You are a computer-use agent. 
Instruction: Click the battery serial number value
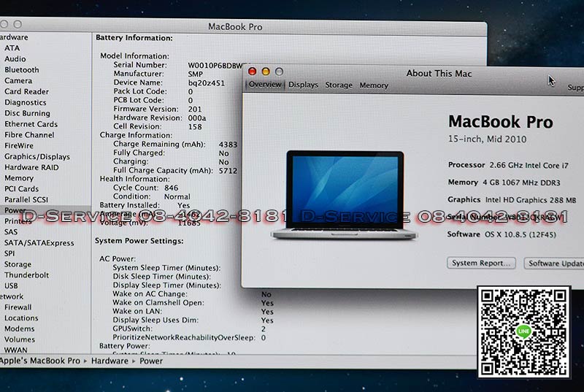217,66
